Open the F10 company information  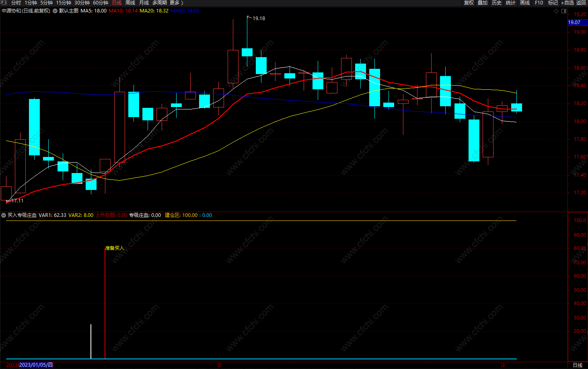coord(539,2)
